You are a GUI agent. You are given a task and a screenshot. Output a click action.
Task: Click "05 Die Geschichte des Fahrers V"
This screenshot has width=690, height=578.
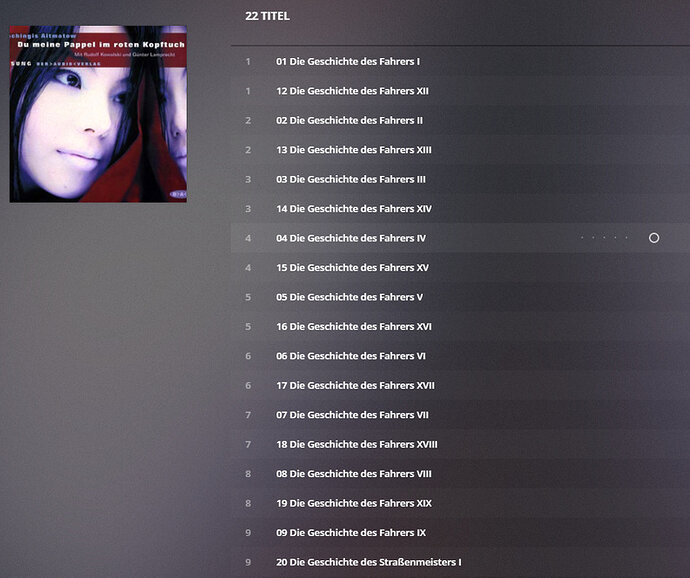click(349, 297)
